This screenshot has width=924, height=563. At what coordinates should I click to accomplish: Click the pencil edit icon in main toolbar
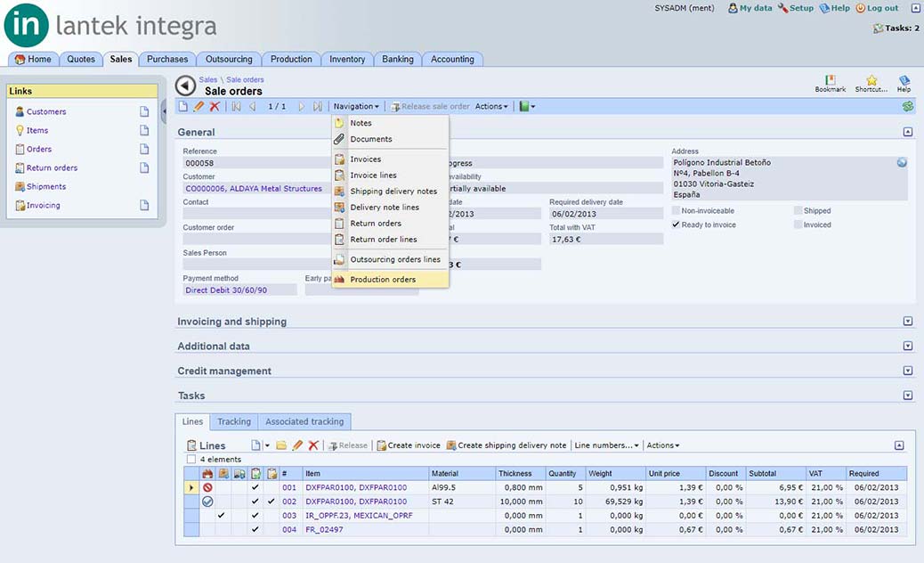tap(199, 106)
